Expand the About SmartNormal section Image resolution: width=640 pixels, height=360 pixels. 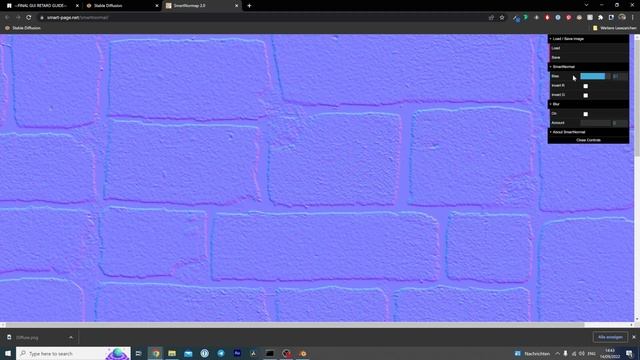588,132
